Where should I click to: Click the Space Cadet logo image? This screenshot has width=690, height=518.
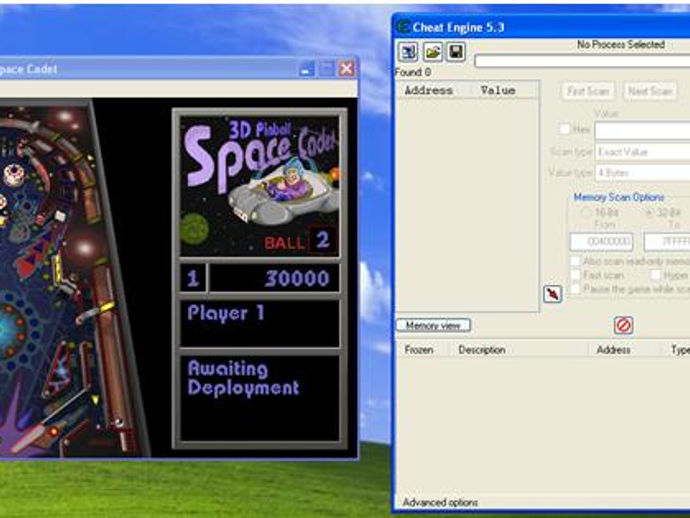(260, 185)
